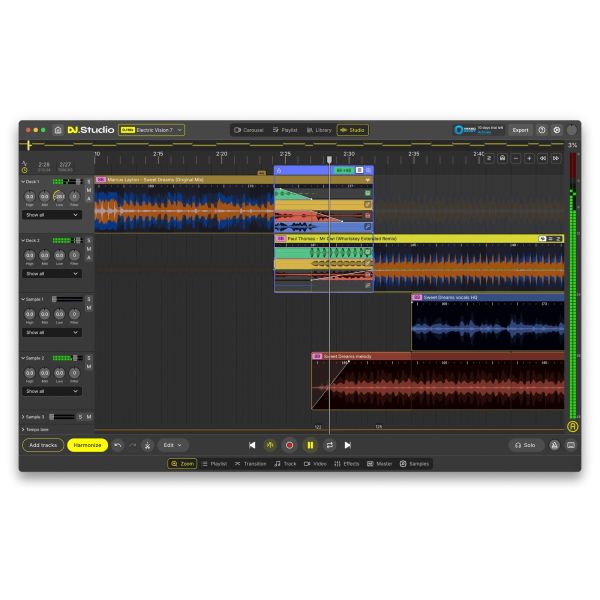Open Sample 2 Show all dropdown

[52, 391]
